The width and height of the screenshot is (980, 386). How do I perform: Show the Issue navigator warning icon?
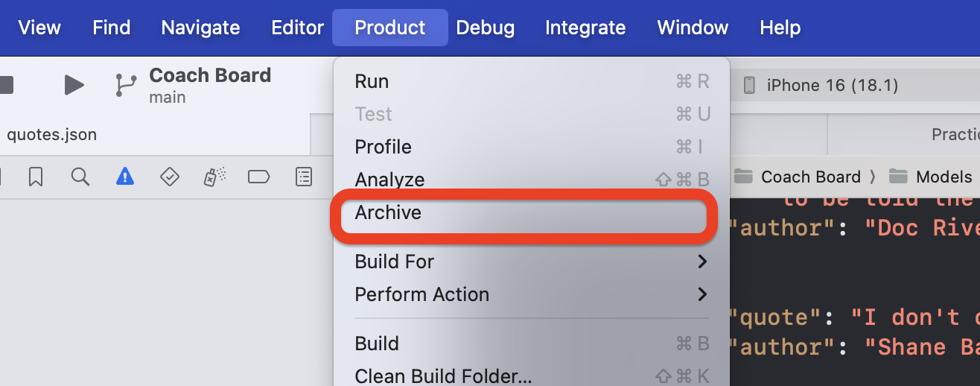[125, 177]
